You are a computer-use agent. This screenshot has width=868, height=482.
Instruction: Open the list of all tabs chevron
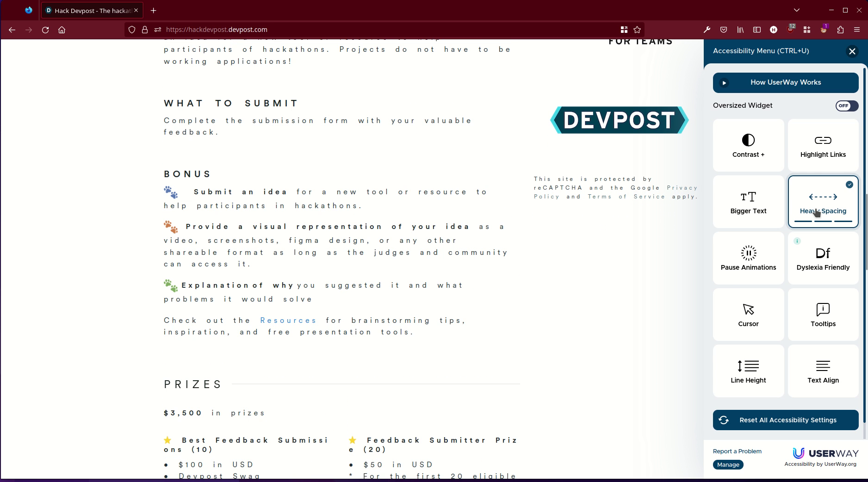point(797,10)
